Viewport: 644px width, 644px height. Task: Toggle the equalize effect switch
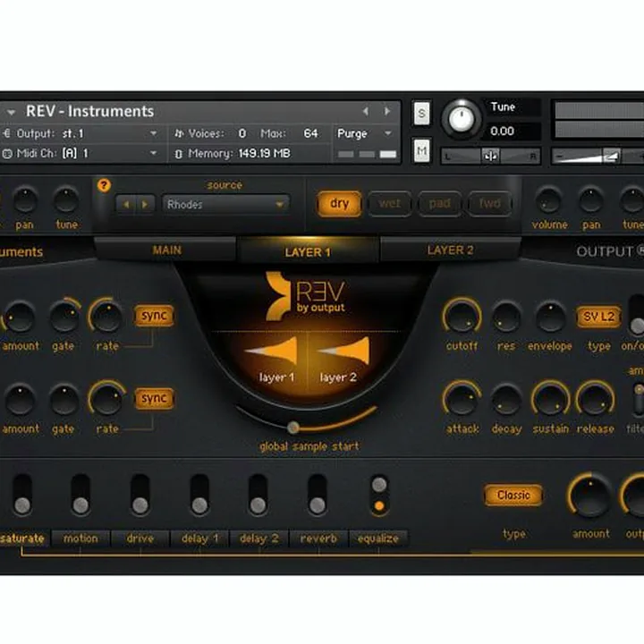click(x=379, y=495)
